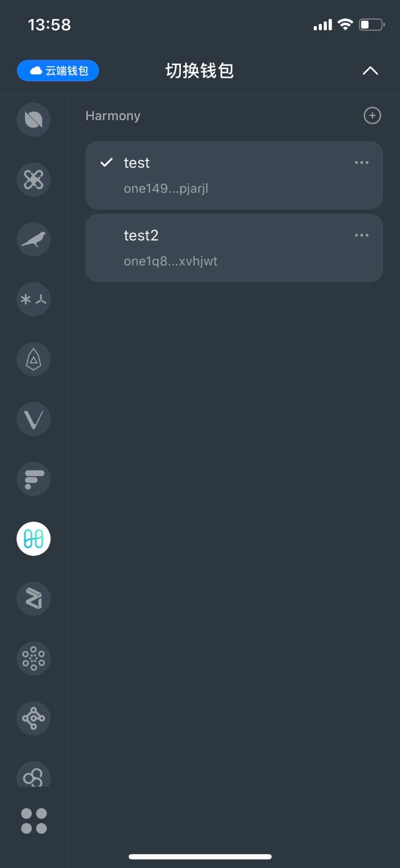Open options menu for test wallet
Viewport: 400px width, 868px height.
coord(362,163)
